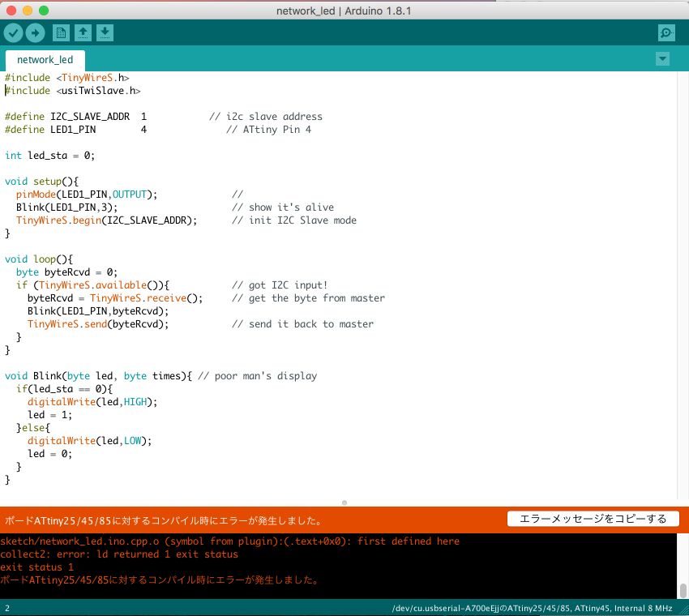Click the エラーメッセージをコピーする button
This screenshot has height=616, width=689.
(593, 519)
